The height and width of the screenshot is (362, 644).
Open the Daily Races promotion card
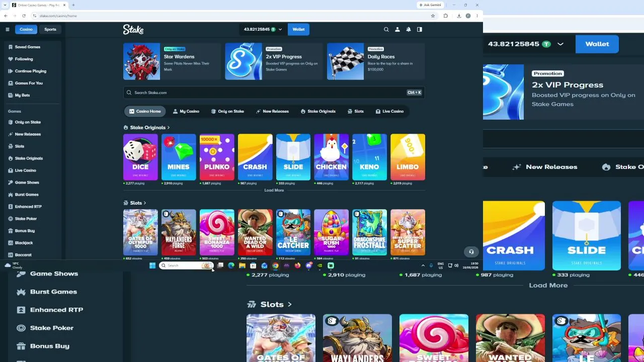(376, 61)
